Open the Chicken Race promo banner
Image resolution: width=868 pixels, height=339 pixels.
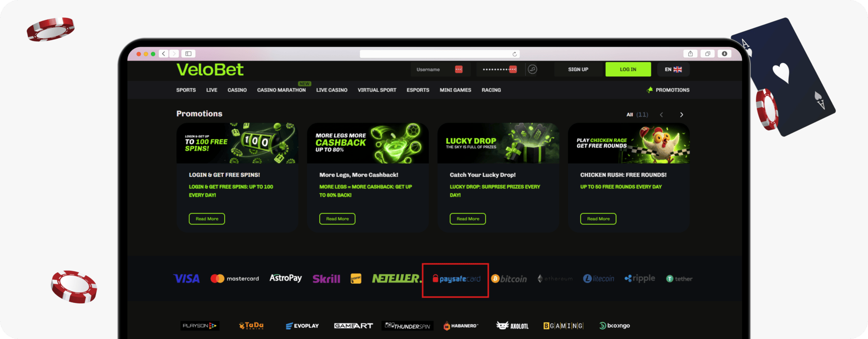[629, 143]
